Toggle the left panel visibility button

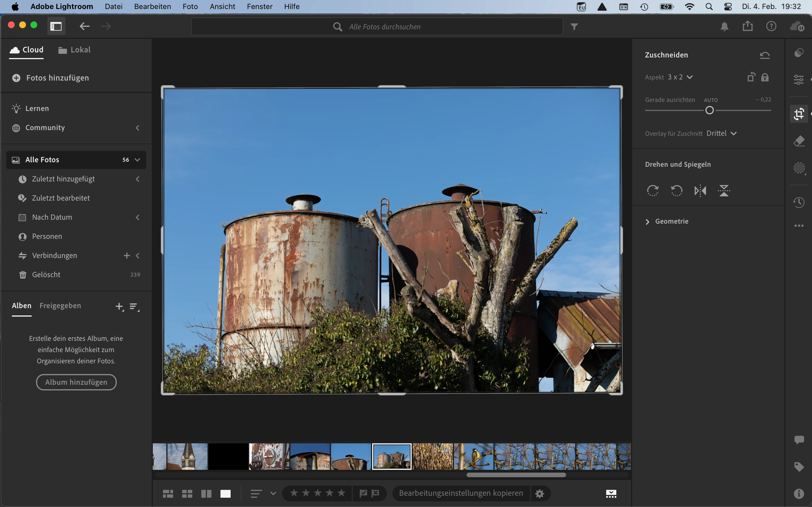56,26
